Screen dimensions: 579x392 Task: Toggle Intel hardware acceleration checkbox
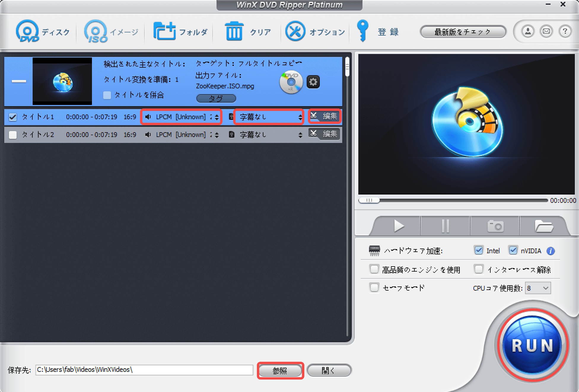tap(478, 250)
